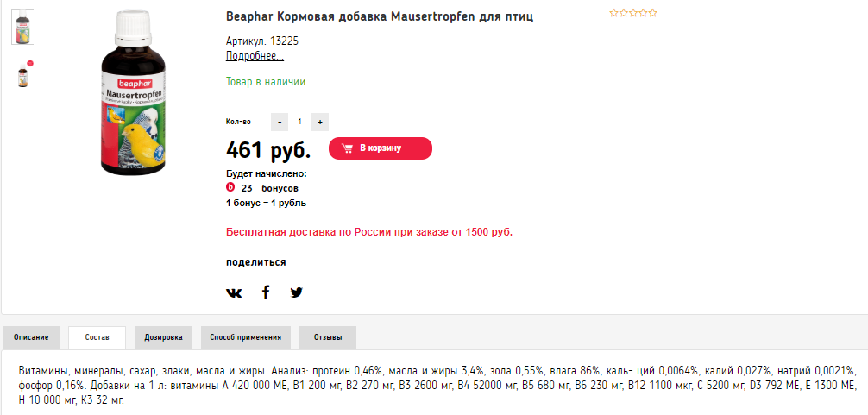Share product on Facebook
Image resolution: width=868 pixels, height=415 pixels.
[x=266, y=292]
